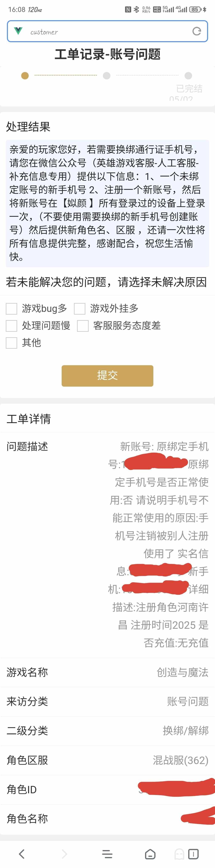215x868 pixels.
Task: Open the tab switcher icon
Action: click(193, 854)
